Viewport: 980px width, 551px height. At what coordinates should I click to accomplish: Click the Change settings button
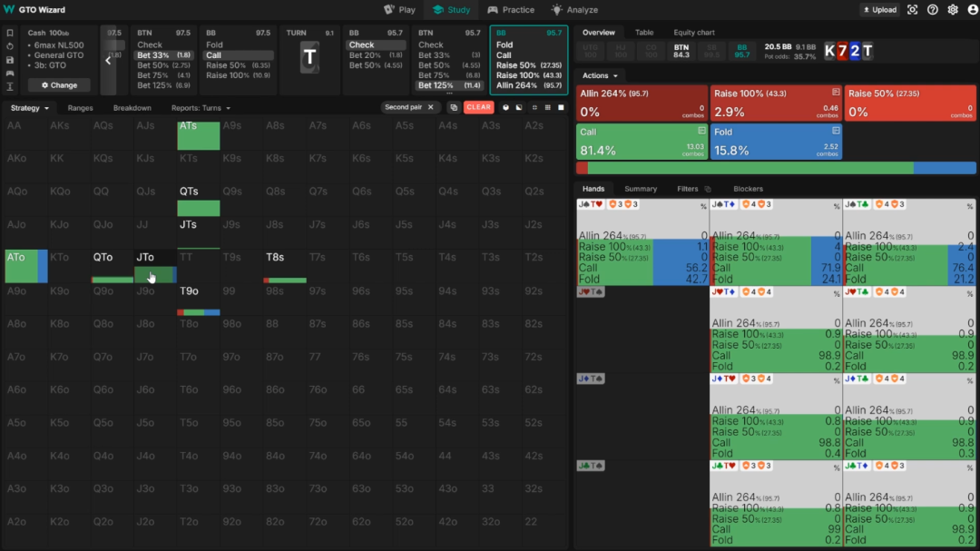(59, 85)
